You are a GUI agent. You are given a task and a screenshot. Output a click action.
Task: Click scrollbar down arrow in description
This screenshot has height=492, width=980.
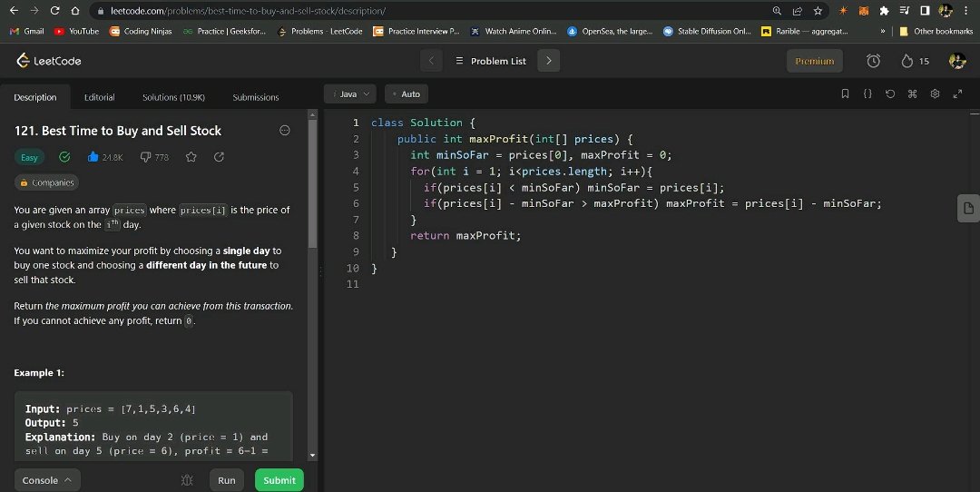coord(312,456)
